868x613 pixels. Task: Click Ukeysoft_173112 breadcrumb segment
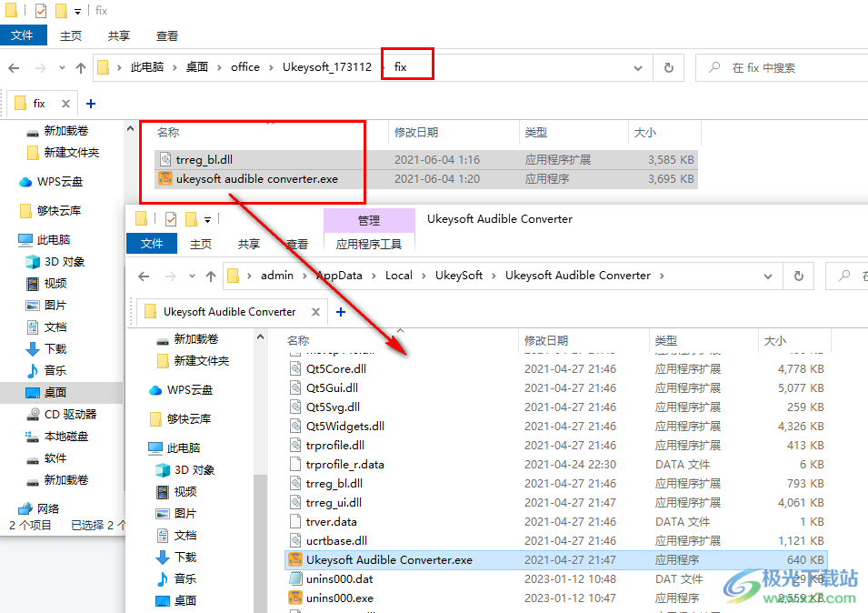(327, 67)
